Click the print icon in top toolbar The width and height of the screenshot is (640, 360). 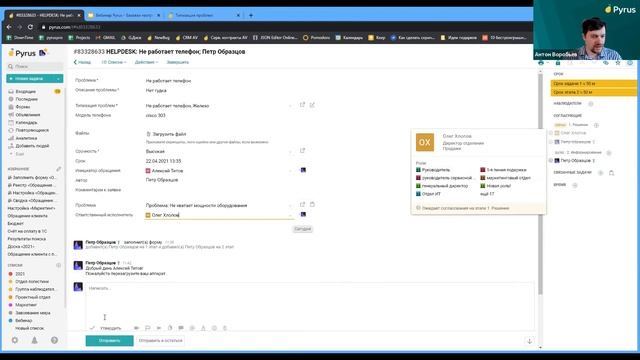point(541,63)
